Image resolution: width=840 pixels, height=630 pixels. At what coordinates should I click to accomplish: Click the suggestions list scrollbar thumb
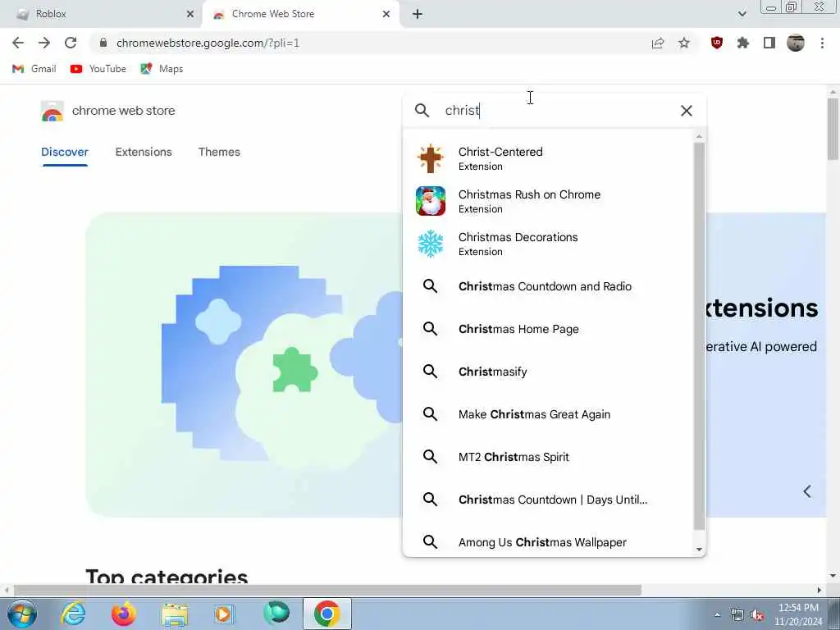[699, 336]
